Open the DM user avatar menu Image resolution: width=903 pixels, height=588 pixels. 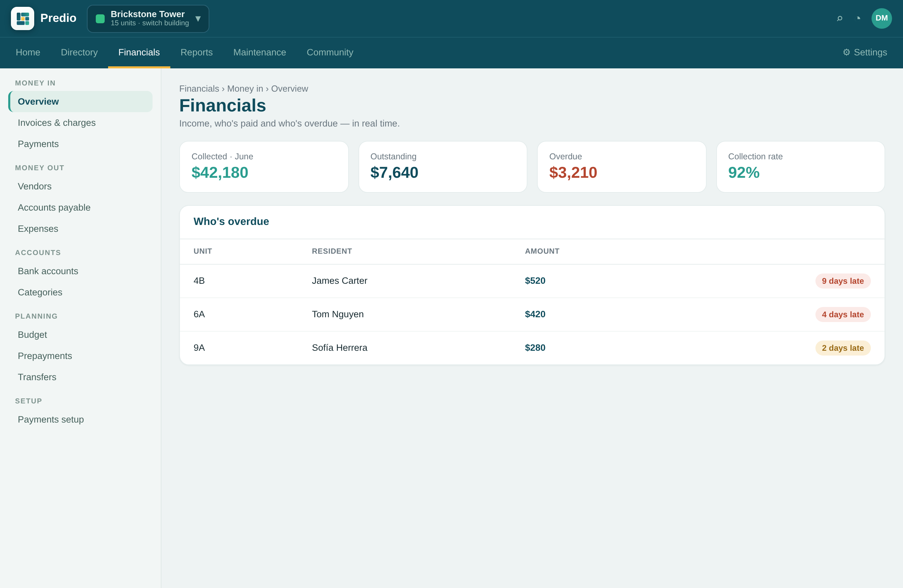coord(881,18)
